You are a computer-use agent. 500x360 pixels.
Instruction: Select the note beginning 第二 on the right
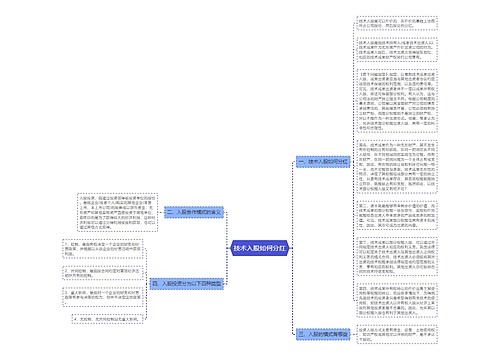click(397, 215)
